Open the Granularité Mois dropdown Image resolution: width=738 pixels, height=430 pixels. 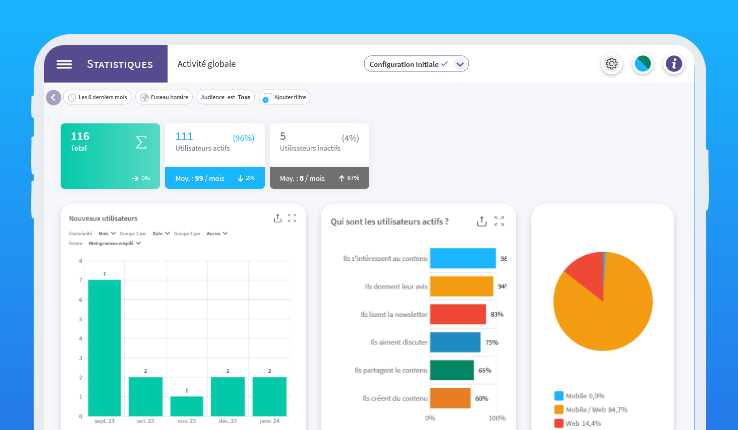click(107, 233)
